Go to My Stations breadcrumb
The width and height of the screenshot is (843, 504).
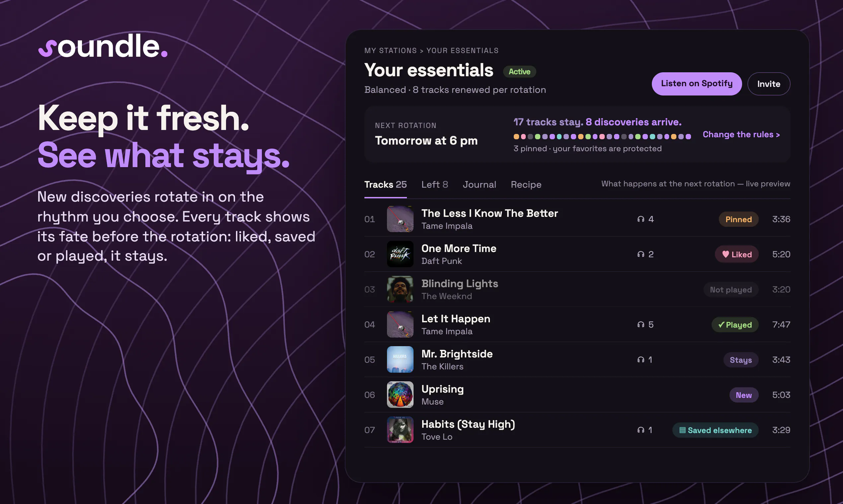(391, 51)
